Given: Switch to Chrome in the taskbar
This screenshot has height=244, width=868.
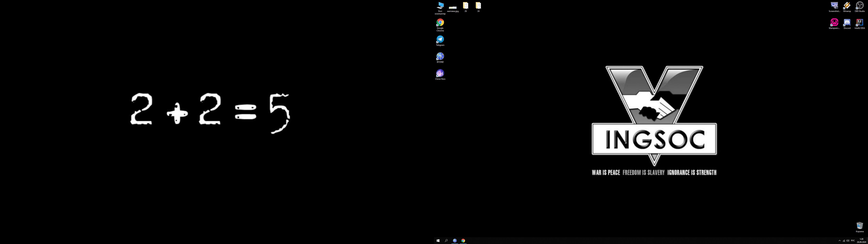Looking at the screenshot, I should (x=463, y=241).
